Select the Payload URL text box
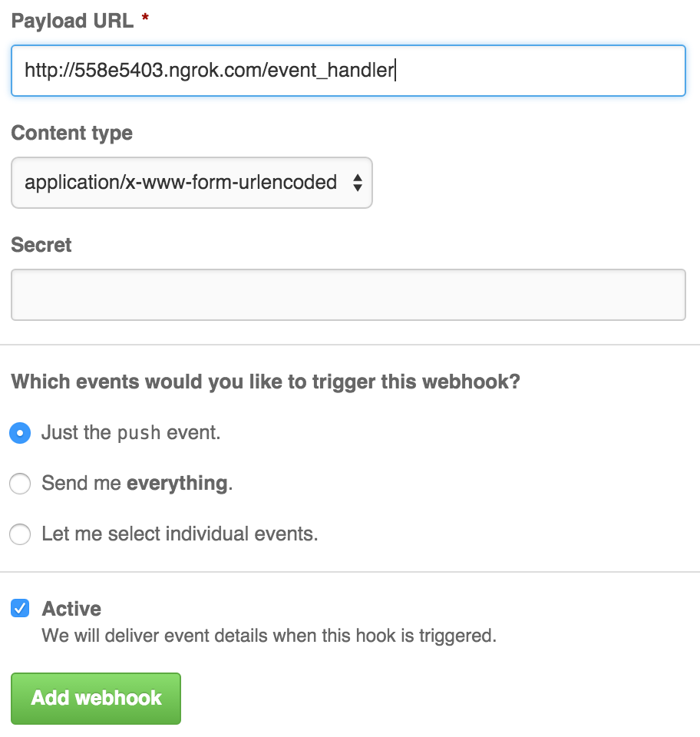700x737 pixels. click(348, 70)
